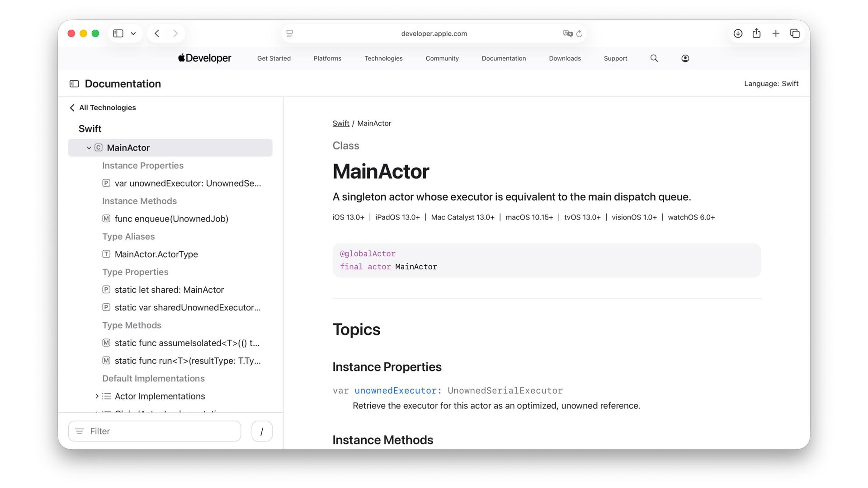
Task: Click the Safari downloads icon
Action: (738, 33)
